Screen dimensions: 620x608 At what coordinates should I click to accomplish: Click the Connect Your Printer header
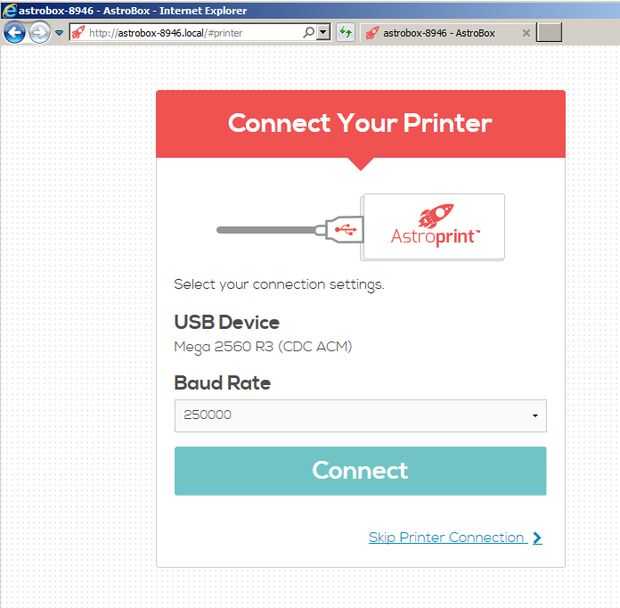tap(360, 124)
